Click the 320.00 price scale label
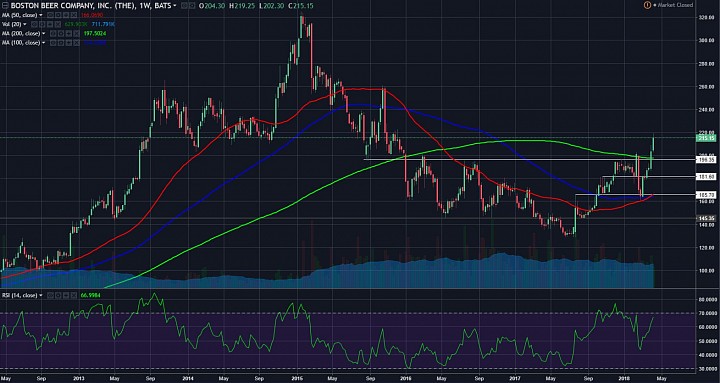 (705, 17)
